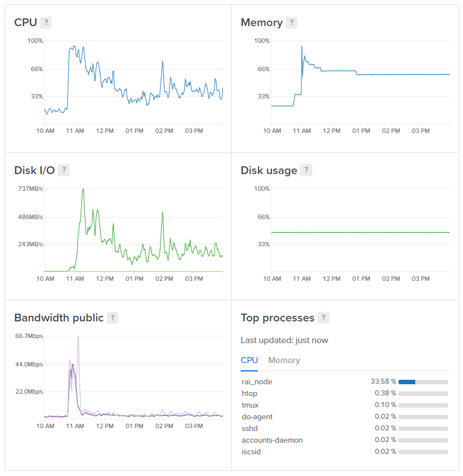Click the flat Disk usage graph line
463x476 pixels.
point(360,232)
